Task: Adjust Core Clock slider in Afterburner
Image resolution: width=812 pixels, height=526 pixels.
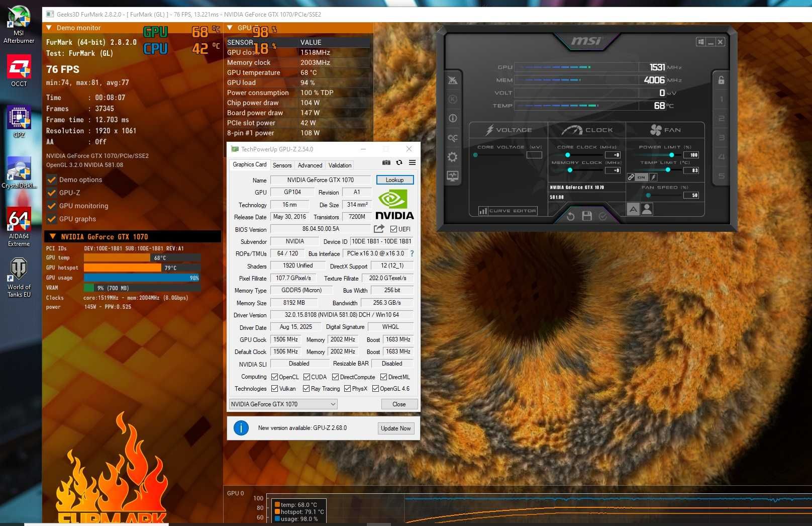Action: click(x=568, y=155)
